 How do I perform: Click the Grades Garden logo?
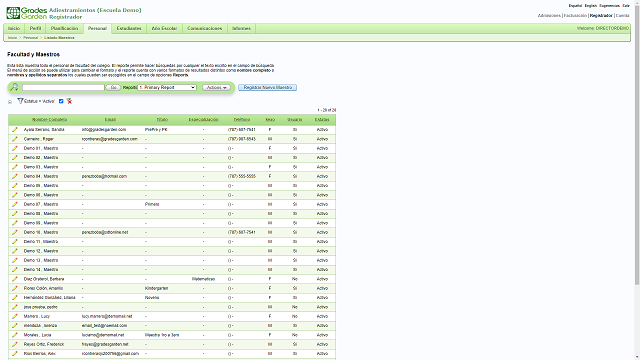(27, 13)
